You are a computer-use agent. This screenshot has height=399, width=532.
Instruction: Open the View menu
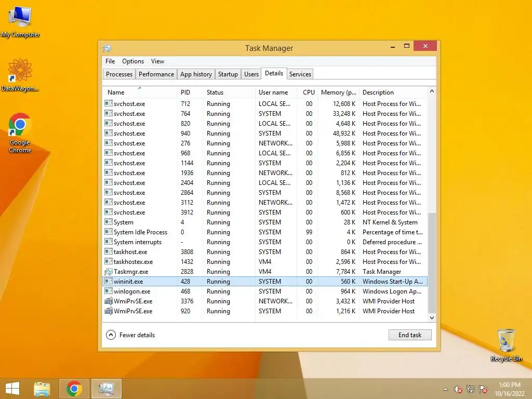pyautogui.click(x=157, y=61)
